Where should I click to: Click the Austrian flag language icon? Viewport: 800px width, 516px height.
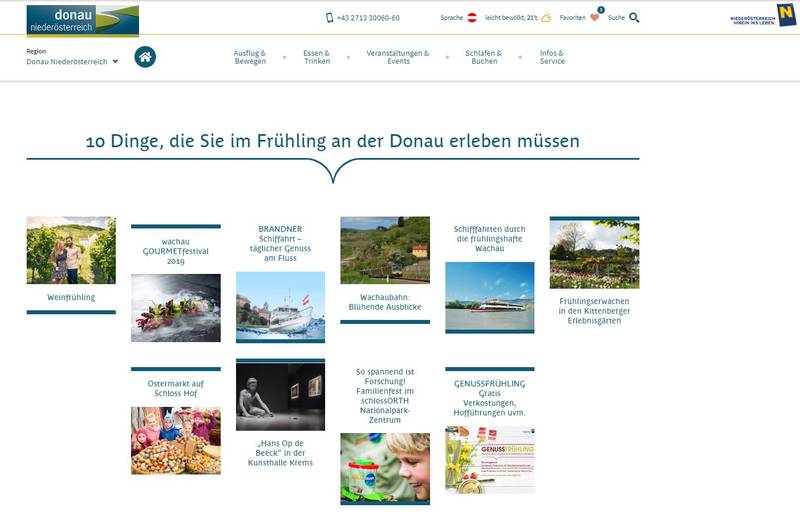472,18
